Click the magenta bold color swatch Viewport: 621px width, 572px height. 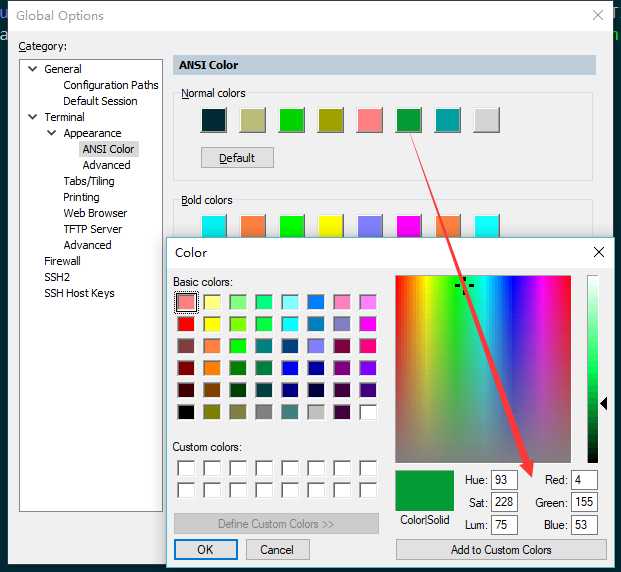click(x=409, y=226)
